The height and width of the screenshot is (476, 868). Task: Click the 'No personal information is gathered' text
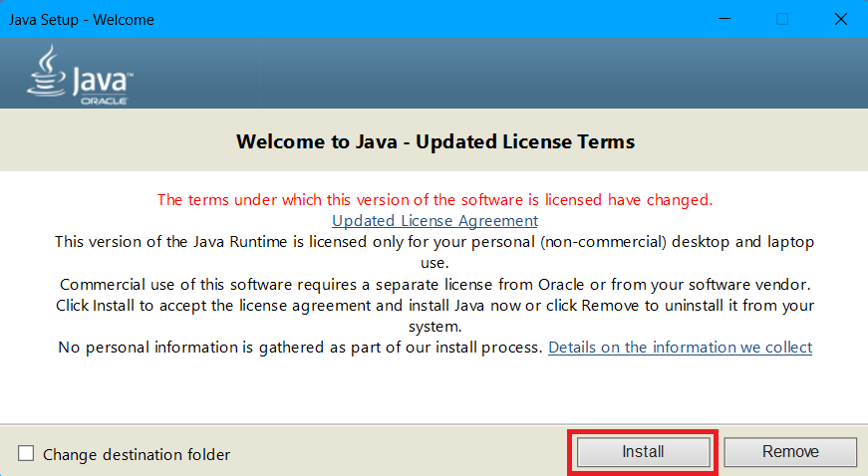(x=299, y=347)
